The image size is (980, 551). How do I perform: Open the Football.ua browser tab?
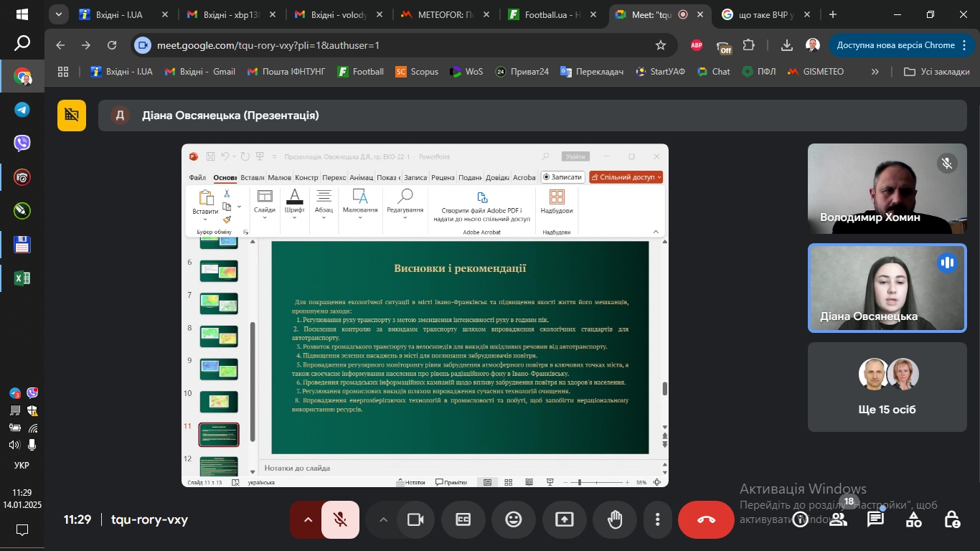(x=547, y=14)
